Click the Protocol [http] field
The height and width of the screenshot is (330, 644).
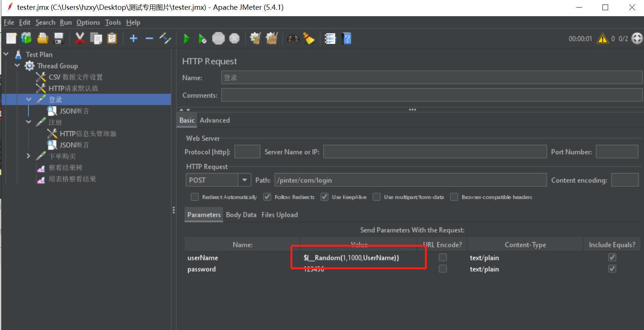point(247,152)
